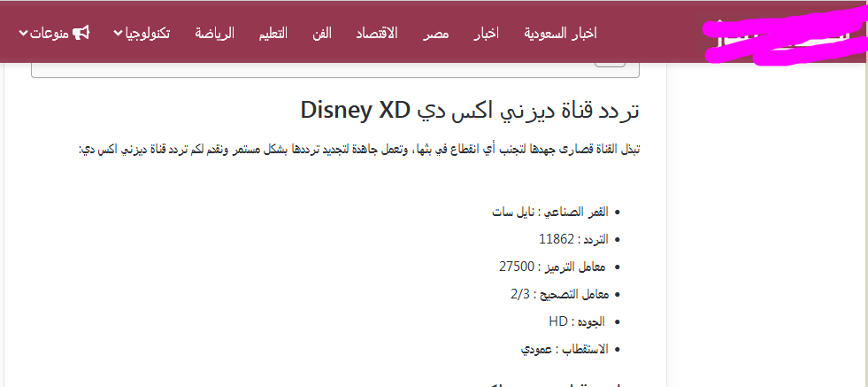Click the intro paragraph starting تبذل القناة قصارى
This screenshot has height=387, width=868.
360,150
